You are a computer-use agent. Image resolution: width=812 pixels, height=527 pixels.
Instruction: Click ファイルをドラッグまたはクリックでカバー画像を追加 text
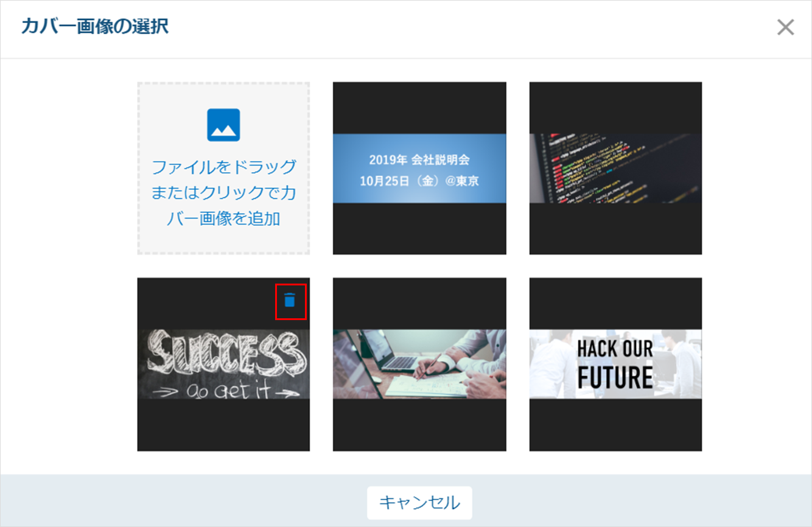pyautogui.click(x=223, y=192)
